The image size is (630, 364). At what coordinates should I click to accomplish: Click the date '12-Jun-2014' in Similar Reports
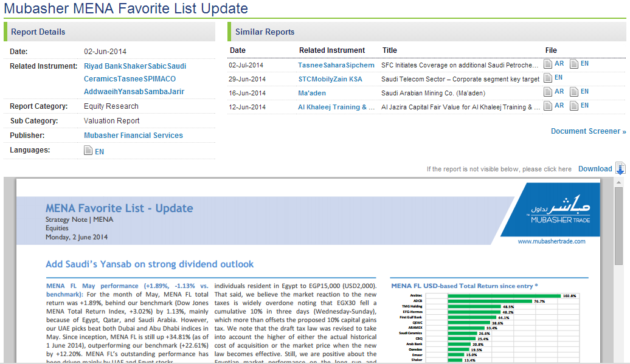pyautogui.click(x=247, y=107)
